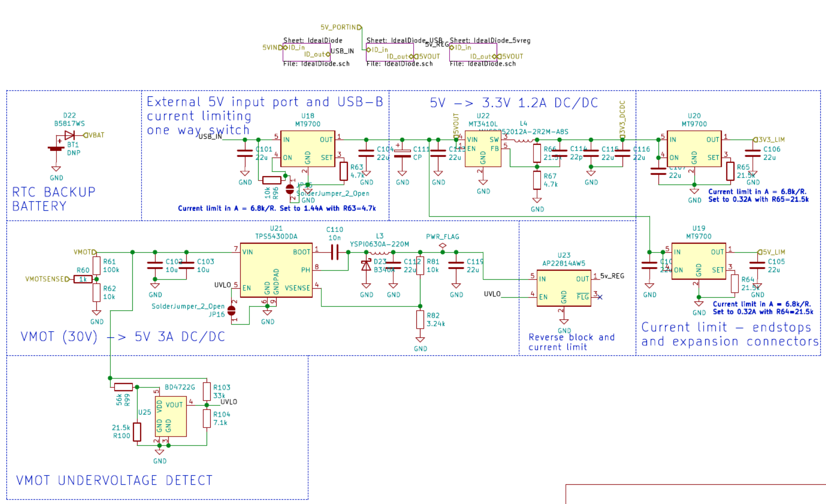Click the PWR_FLAG diamond symbol
826x504 pixels.
tap(442, 245)
